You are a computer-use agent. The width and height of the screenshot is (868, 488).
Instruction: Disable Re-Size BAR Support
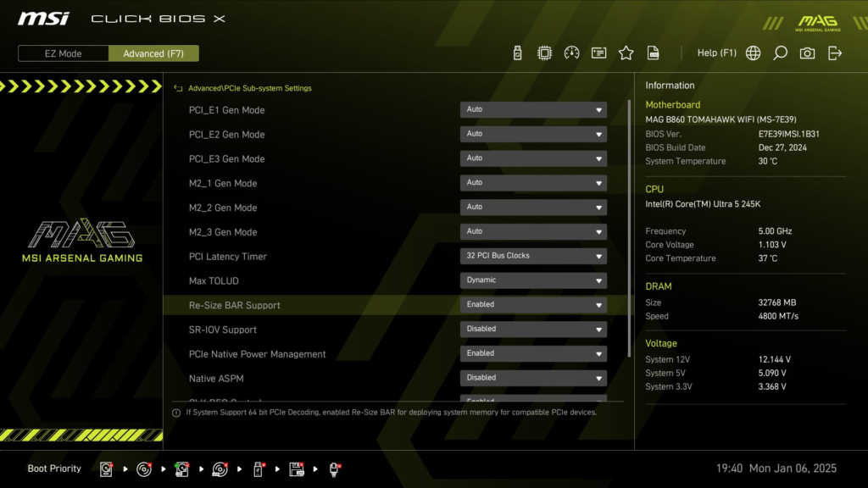click(x=533, y=304)
